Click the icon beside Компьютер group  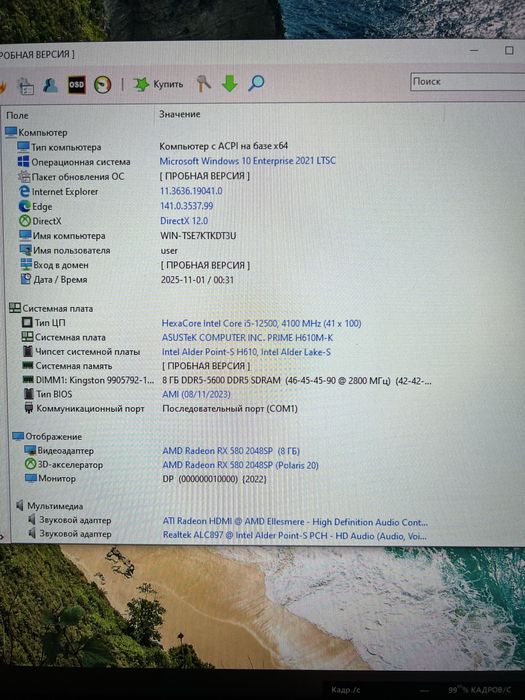tap(11, 132)
